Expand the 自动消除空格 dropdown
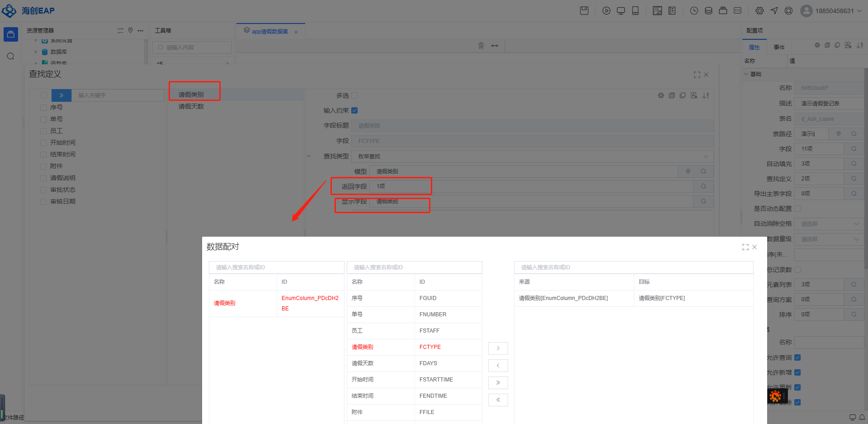This screenshot has height=424, width=868. coord(829,224)
